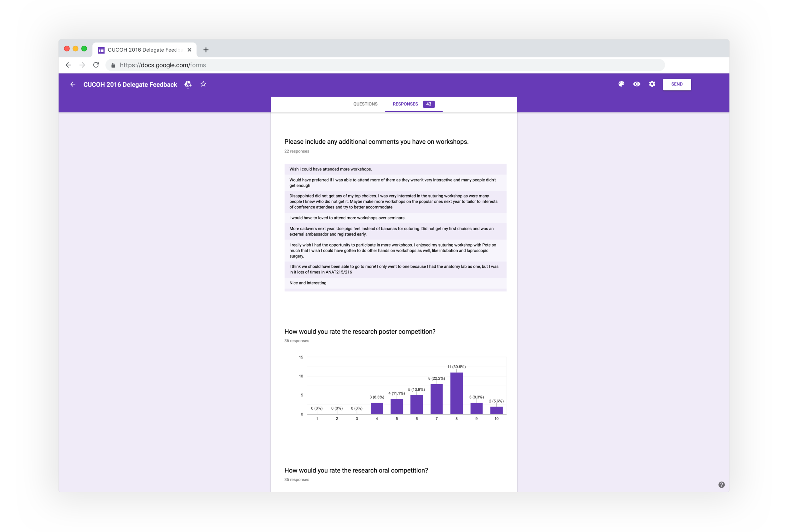The height and width of the screenshot is (532, 788).
Task: Click response starting 'I really wish I had the opportunity'
Action: click(x=395, y=250)
